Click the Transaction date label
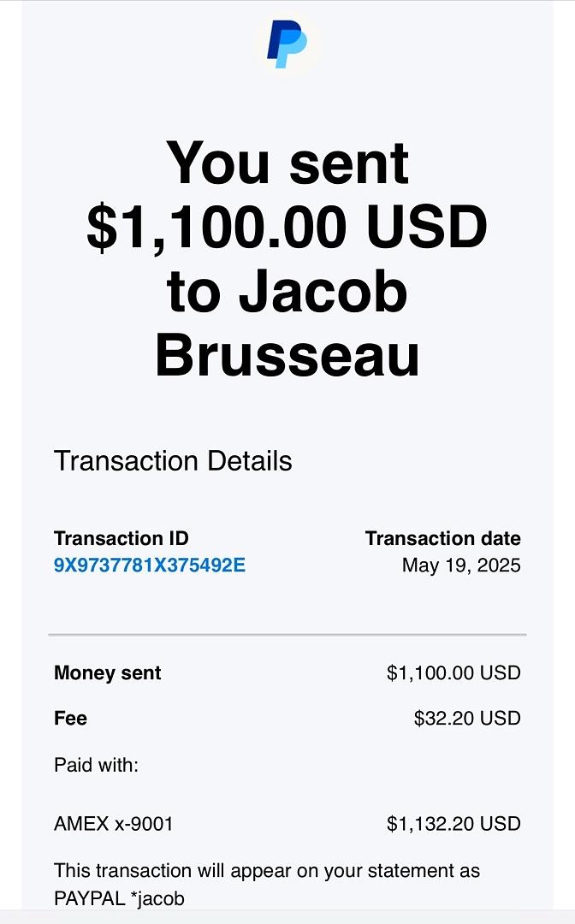This screenshot has height=924, width=575. [442, 538]
